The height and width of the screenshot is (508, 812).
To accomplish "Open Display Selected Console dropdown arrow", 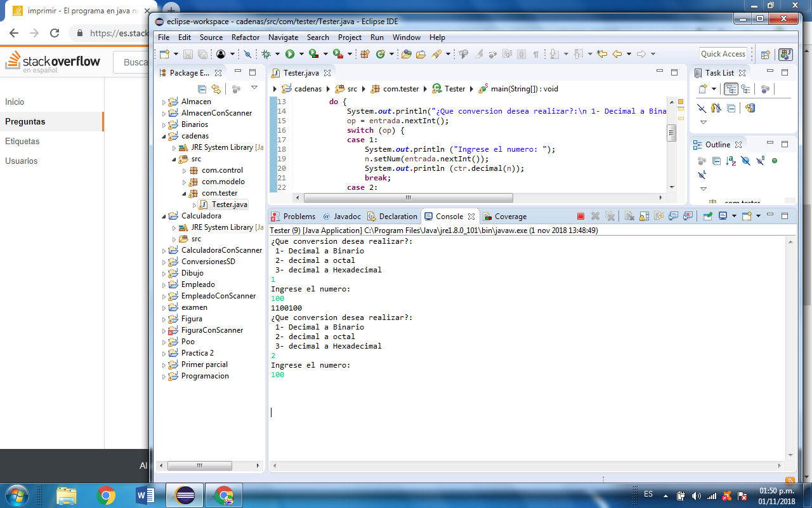I will pyautogui.click(x=734, y=217).
